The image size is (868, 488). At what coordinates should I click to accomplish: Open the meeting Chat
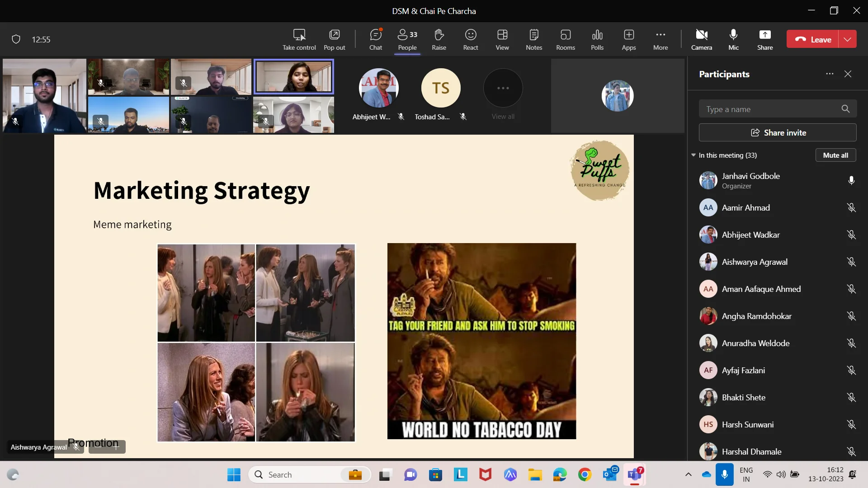coord(375,40)
